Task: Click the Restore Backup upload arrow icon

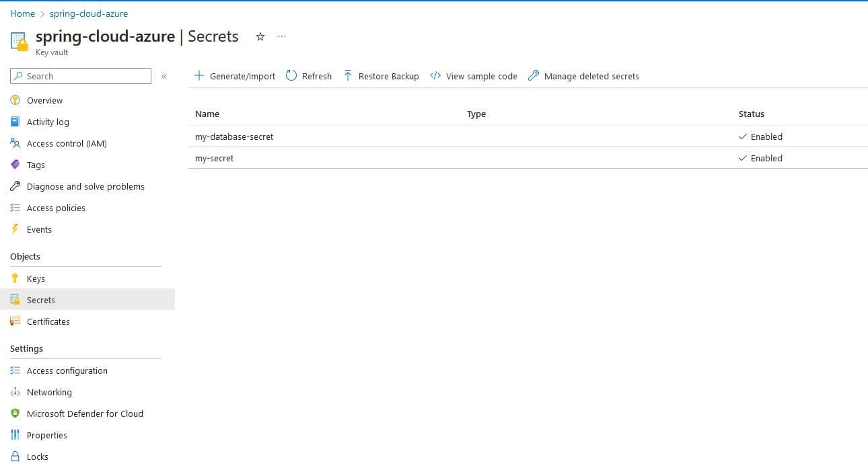Action: [348, 76]
